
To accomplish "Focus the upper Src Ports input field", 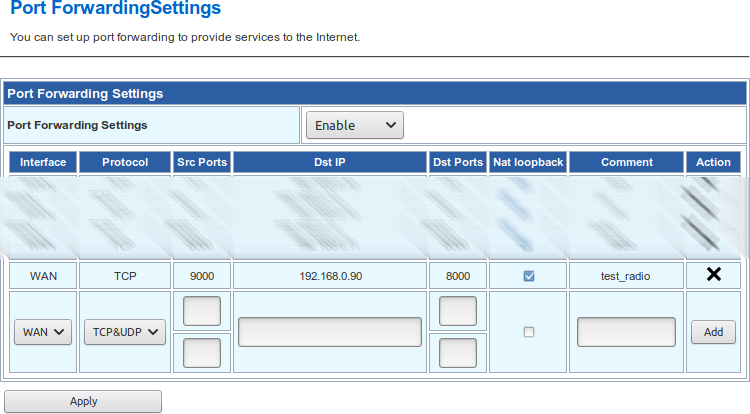I will 202,311.
